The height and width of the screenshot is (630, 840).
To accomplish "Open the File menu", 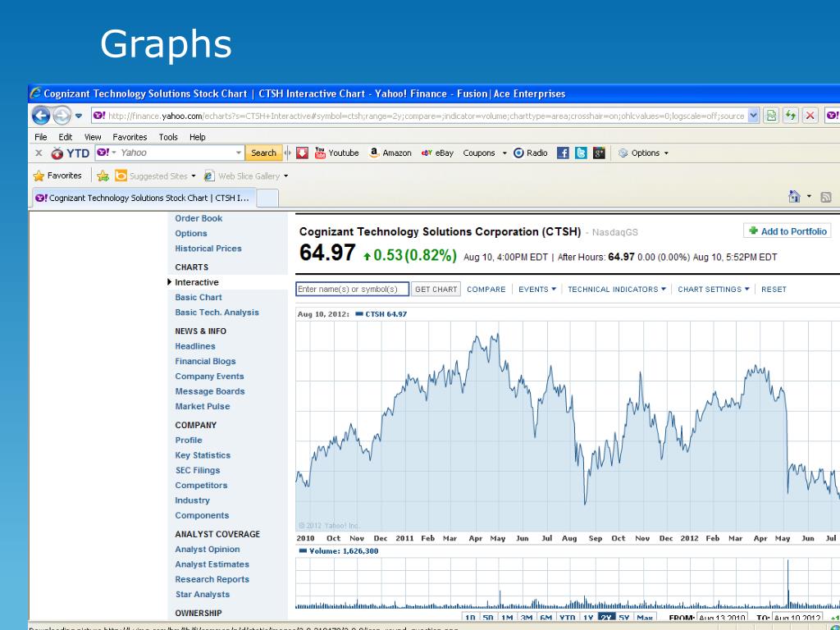I will (41, 137).
